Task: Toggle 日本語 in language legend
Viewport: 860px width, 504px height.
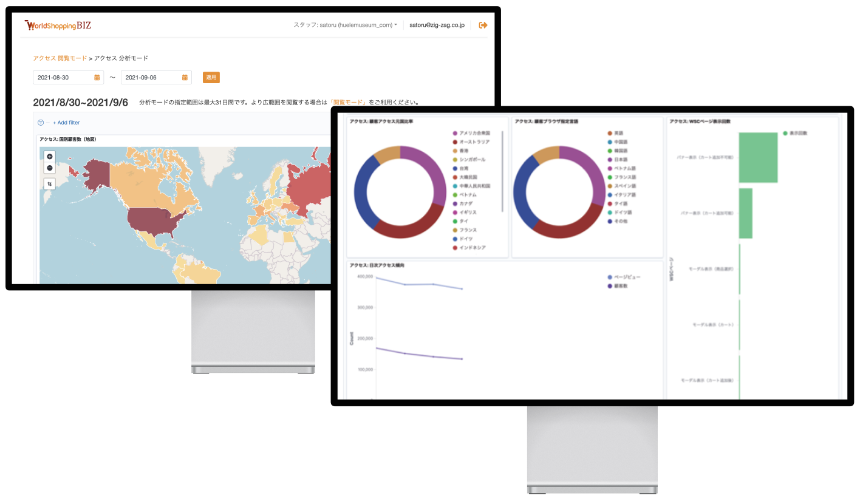Action: tap(617, 159)
